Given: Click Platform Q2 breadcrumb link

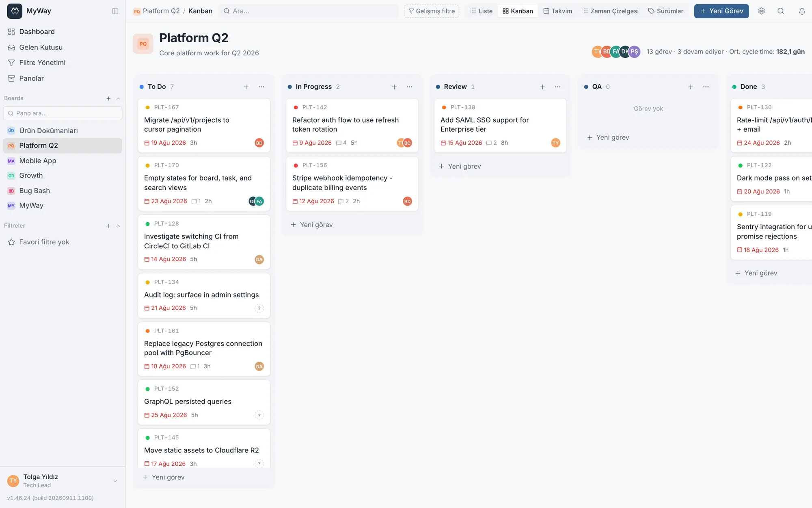Looking at the screenshot, I should pos(161,11).
